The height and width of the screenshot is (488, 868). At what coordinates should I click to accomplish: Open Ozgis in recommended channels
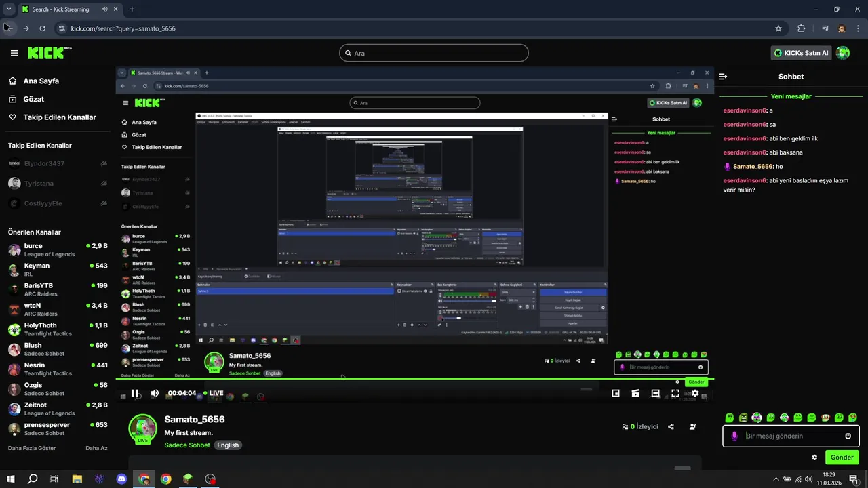(x=58, y=389)
